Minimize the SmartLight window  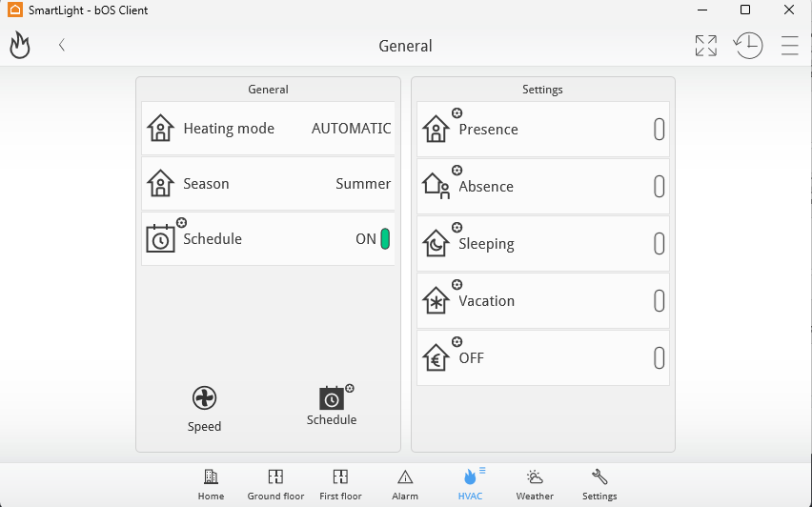[702, 10]
